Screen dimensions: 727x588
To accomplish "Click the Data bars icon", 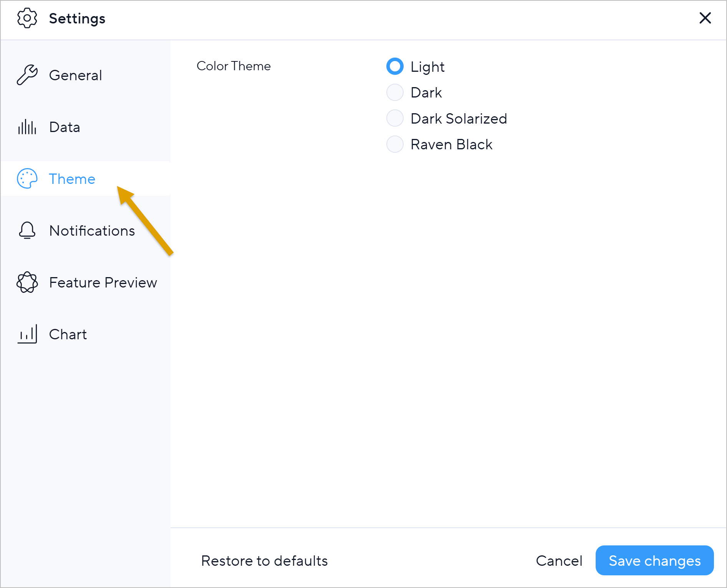I will pyautogui.click(x=27, y=127).
